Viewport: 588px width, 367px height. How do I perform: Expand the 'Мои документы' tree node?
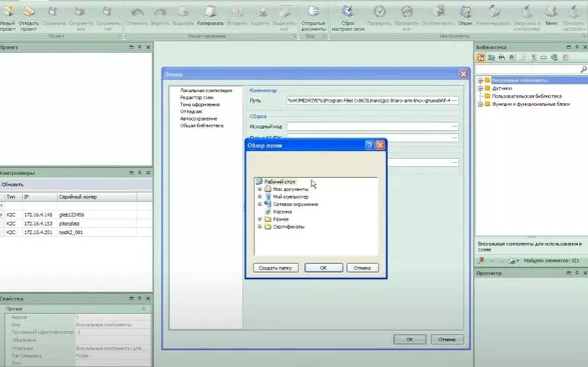[260, 189]
